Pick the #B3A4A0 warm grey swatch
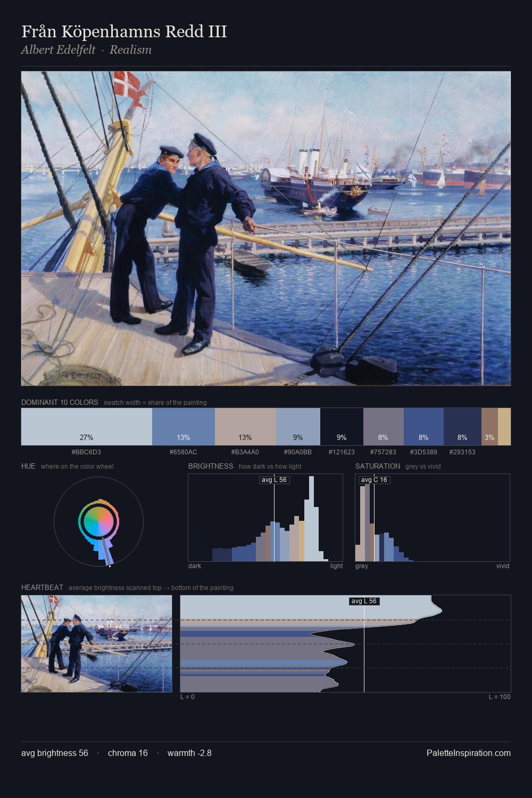Viewport: 532px width, 798px height. [x=245, y=427]
